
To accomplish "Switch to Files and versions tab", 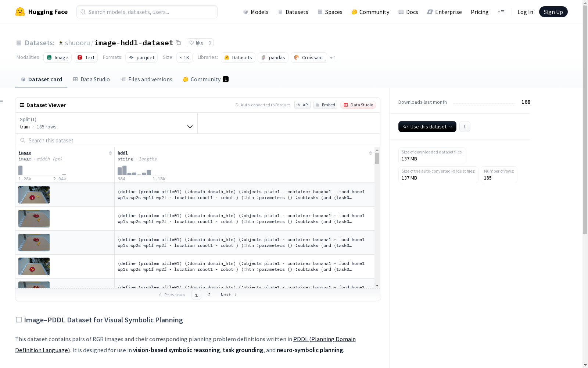I will coord(146,79).
